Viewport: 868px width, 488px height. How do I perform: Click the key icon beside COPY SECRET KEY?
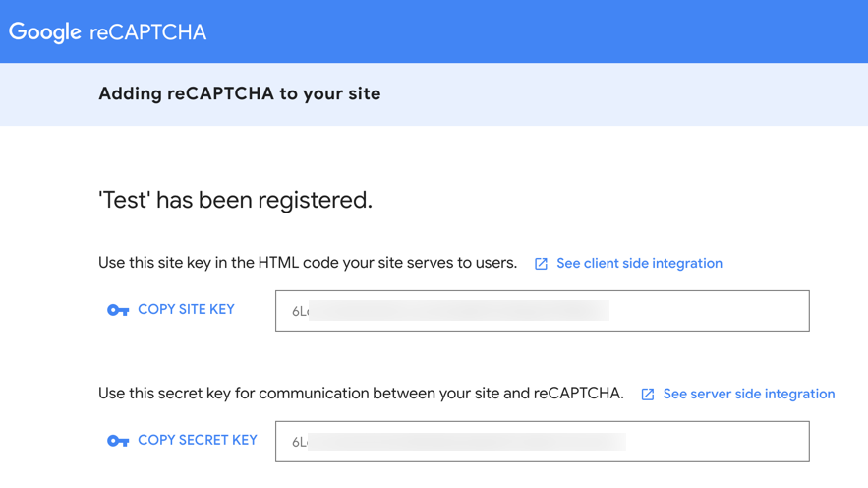pyautogui.click(x=118, y=441)
